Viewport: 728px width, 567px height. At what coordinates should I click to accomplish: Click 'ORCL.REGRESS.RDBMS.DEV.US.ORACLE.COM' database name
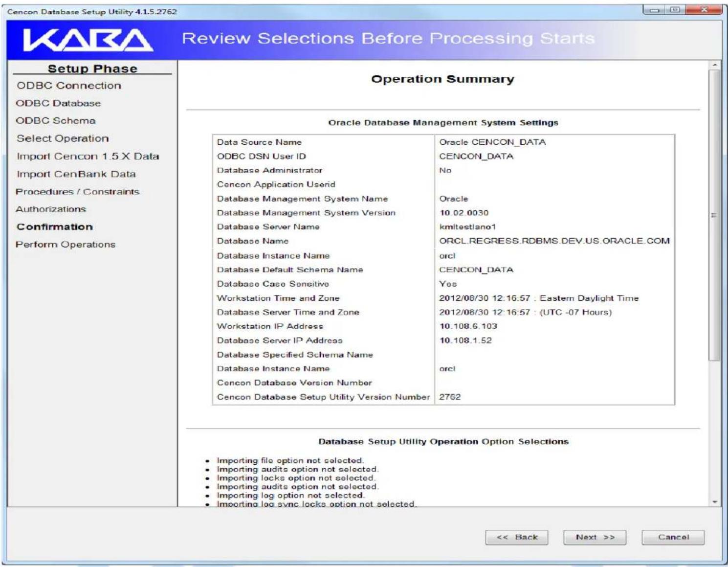pos(554,241)
